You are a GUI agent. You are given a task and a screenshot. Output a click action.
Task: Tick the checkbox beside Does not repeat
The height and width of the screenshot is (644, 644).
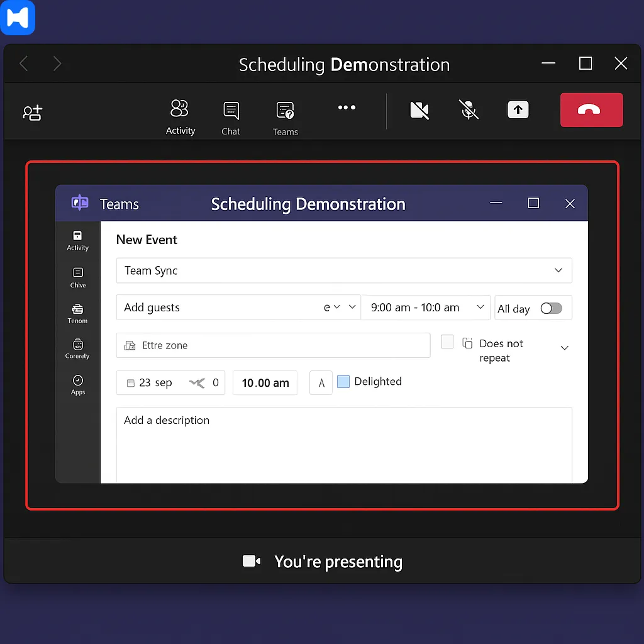tap(447, 341)
